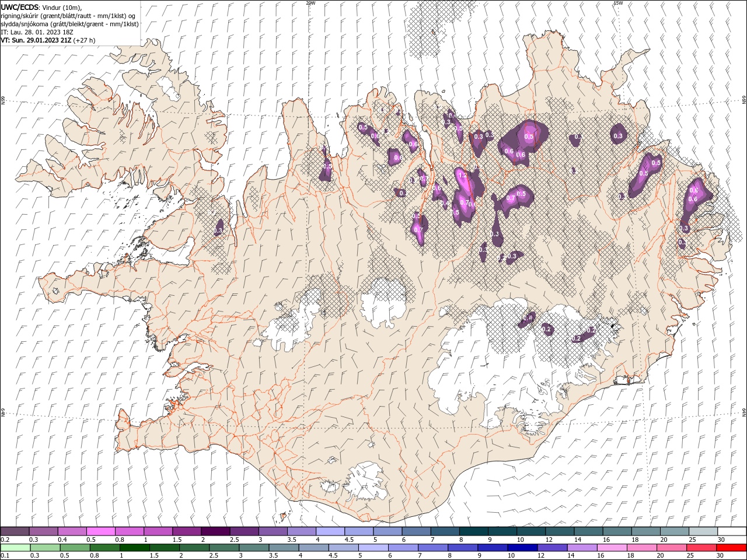Pick the 0.2 dark mauve swatch in upper row
The height and width of the screenshot is (560, 747).
pos(15,531)
